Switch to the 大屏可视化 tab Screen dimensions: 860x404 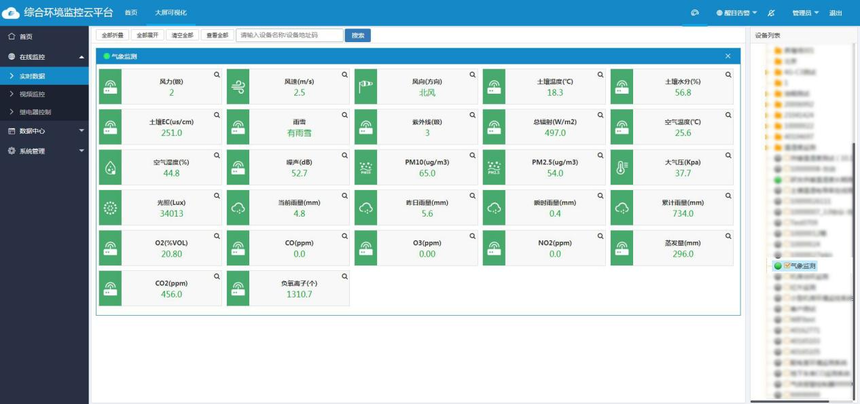(x=171, y=13)
